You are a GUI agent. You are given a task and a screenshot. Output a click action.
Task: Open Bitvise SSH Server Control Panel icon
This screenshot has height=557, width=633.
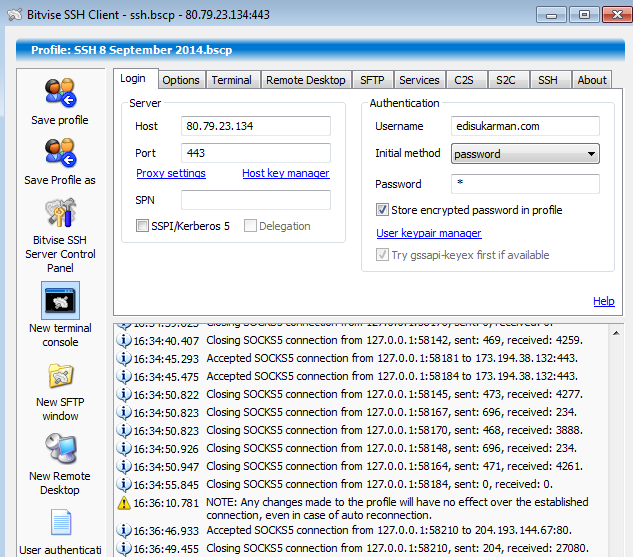click(x=61, y=212)
